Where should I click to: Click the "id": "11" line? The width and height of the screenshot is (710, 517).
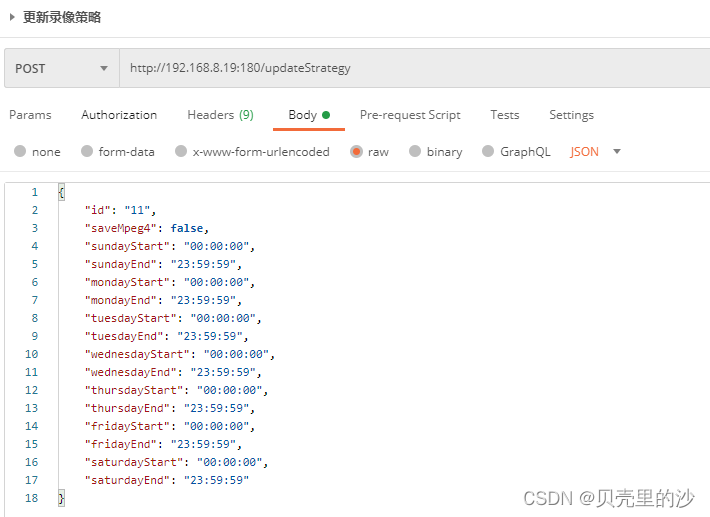click(120, 210)
